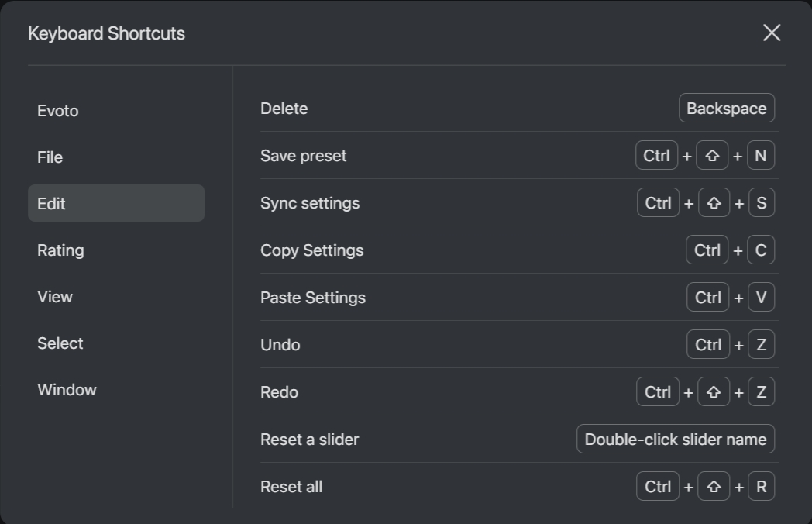Show the View shortcuts category

coord(55,297)
